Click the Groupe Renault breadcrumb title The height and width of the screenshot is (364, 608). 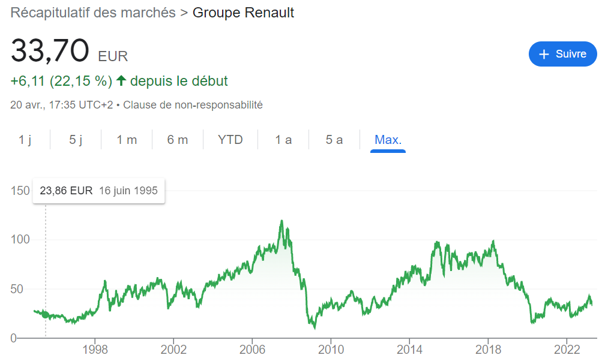coord(243,13)
